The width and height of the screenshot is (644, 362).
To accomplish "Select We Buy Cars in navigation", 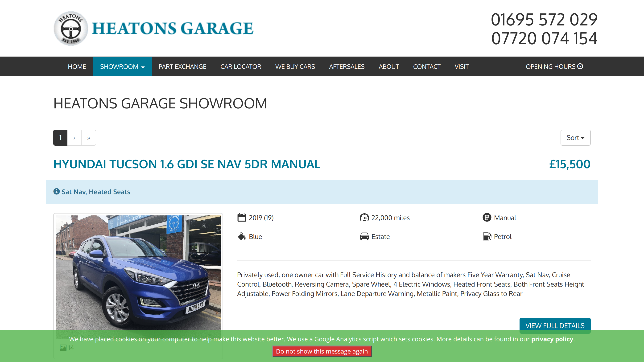I will pyautogui.click(x=295, y=67).
